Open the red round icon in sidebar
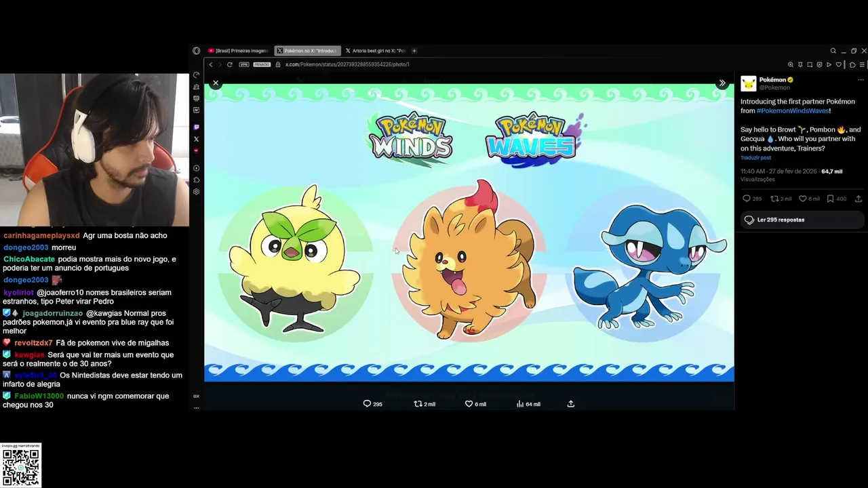Image resolution: width=868 pixels, height=488 pixels. point(196,150)
